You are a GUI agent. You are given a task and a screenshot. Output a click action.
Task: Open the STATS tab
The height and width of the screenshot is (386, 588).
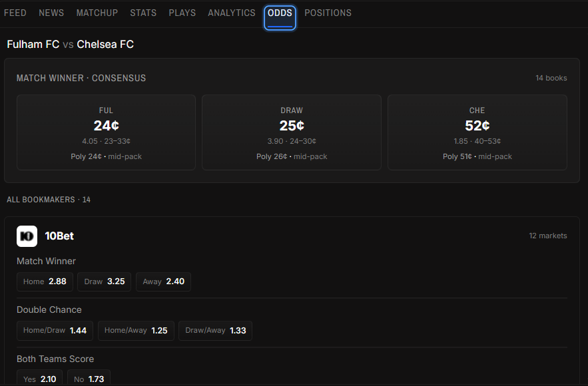pos(143,13)
